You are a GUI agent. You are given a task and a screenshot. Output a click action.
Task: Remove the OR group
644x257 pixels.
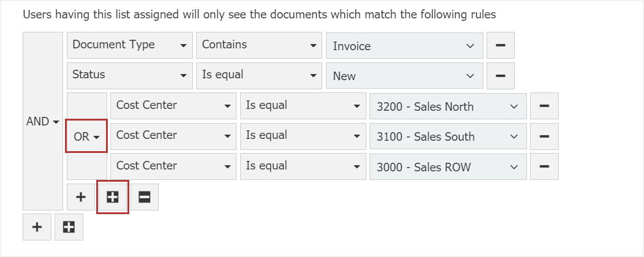coord(145,197)
